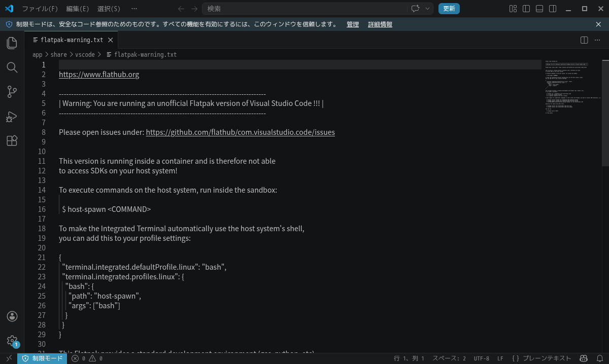Open the GitHub issues link on line 8

pos(241,132)
